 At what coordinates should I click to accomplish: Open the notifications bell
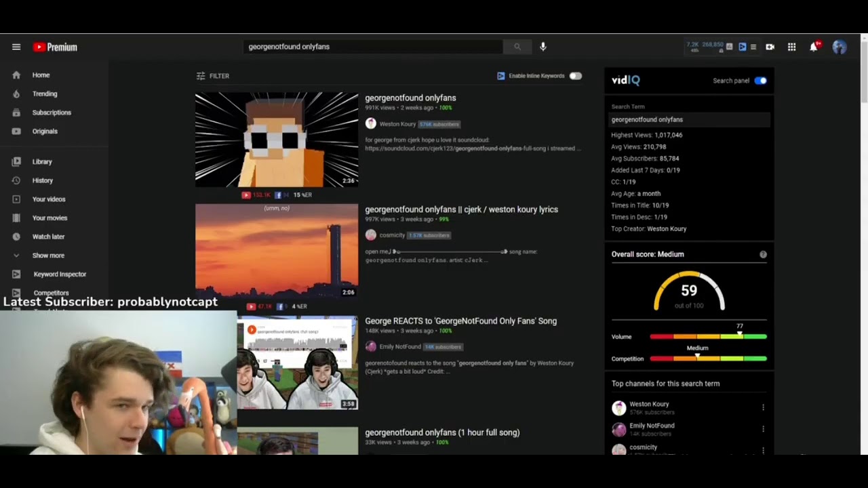pos(814,47)
